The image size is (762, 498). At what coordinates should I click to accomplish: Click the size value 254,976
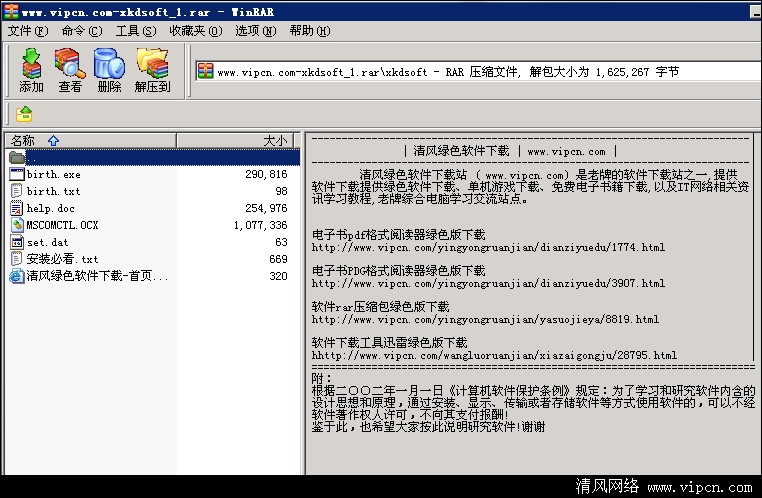266,208
